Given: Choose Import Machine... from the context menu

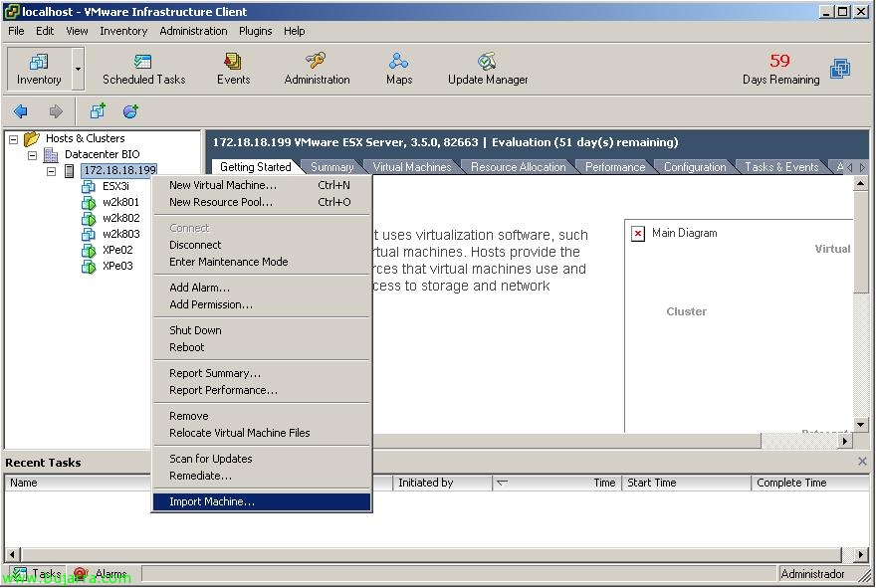Looking at the screenshot, I should click(262, 501).
